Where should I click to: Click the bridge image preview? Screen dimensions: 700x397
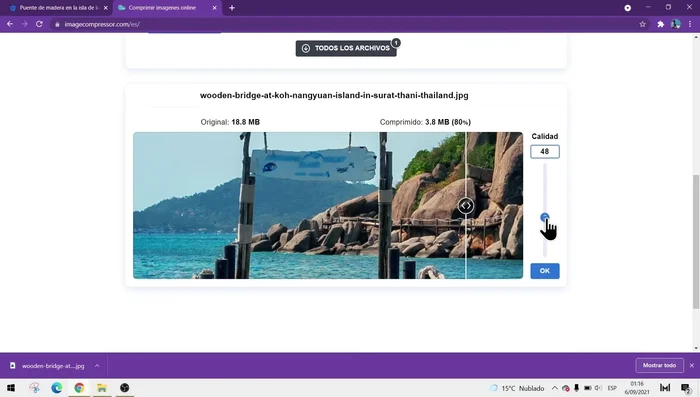coord(328,205)
